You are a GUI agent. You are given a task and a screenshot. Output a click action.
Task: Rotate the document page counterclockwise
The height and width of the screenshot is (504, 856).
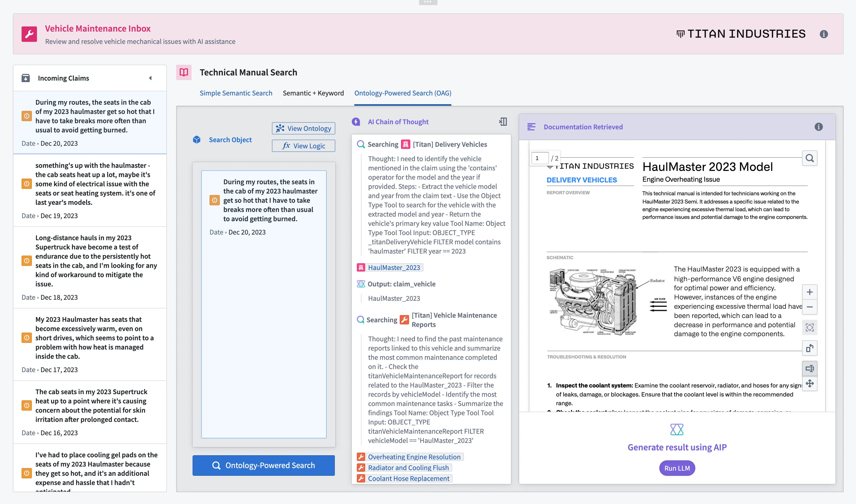tap(810, 348)
